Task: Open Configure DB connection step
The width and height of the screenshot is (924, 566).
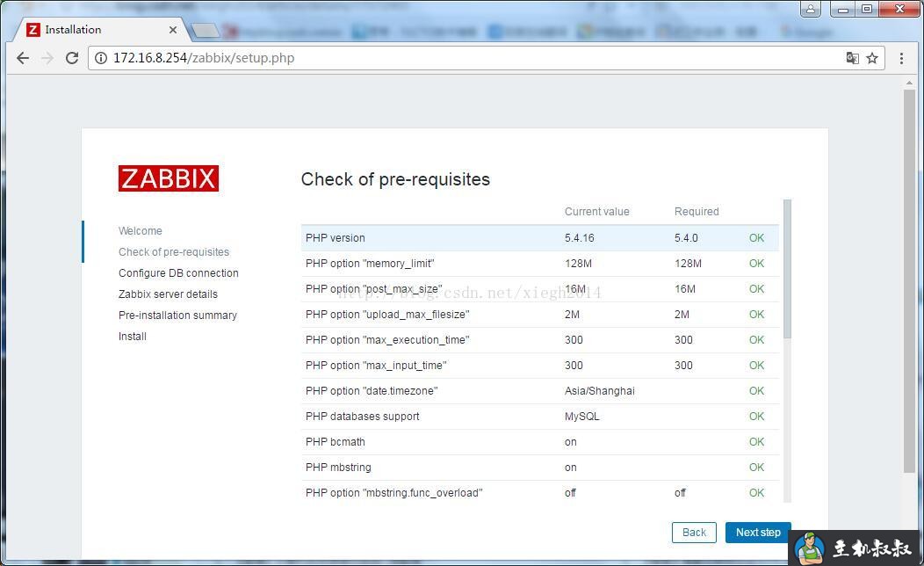Action: pyautogui.click(x=178, y=272)
